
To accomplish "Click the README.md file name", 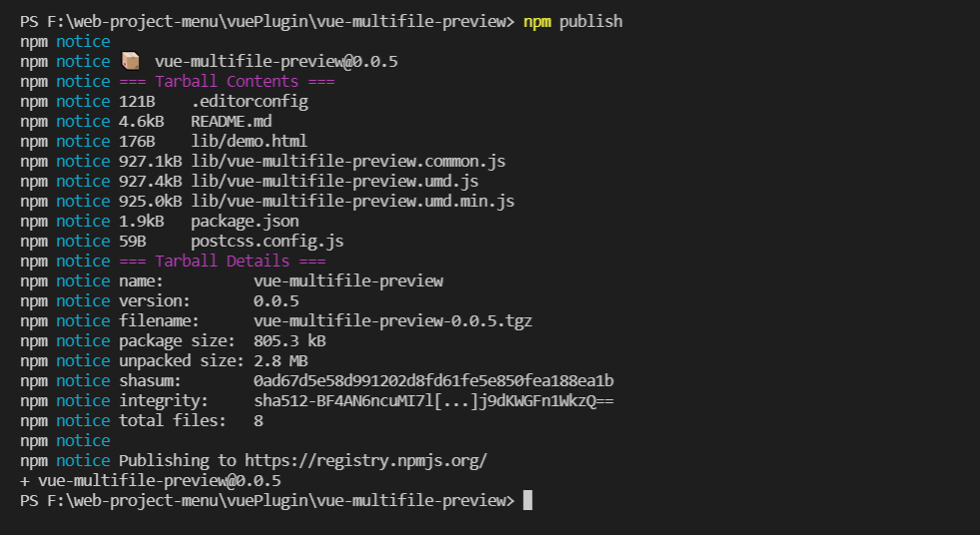I will tap(232, 121).
